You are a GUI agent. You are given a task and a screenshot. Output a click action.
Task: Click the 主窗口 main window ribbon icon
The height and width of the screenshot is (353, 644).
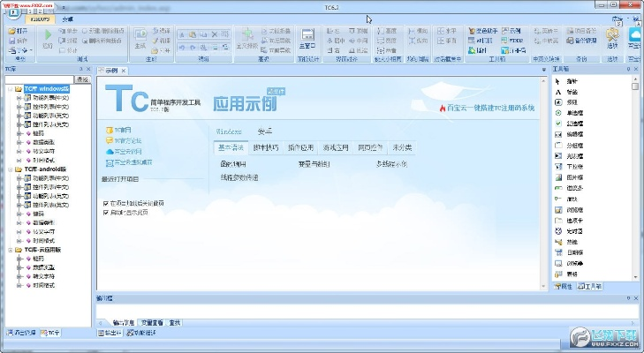[307, 37]
